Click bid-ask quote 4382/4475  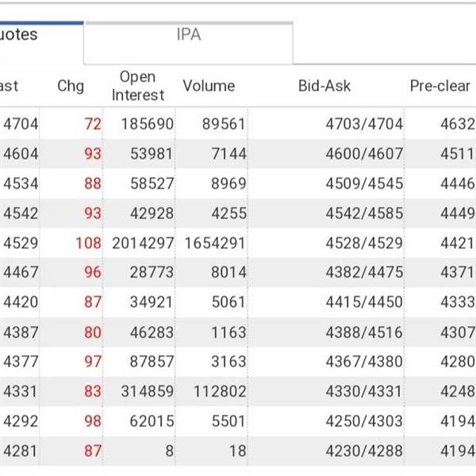(x=364, y=273)
